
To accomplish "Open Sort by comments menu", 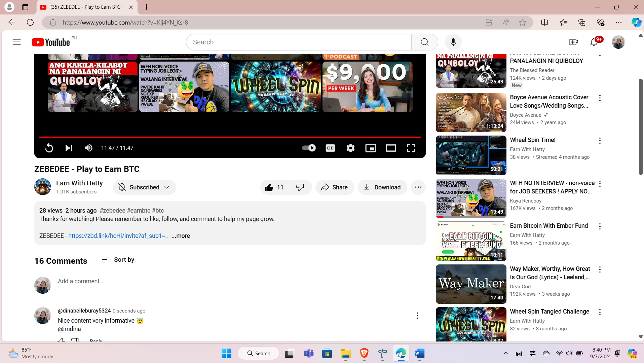I will click(x=118, y=260).
